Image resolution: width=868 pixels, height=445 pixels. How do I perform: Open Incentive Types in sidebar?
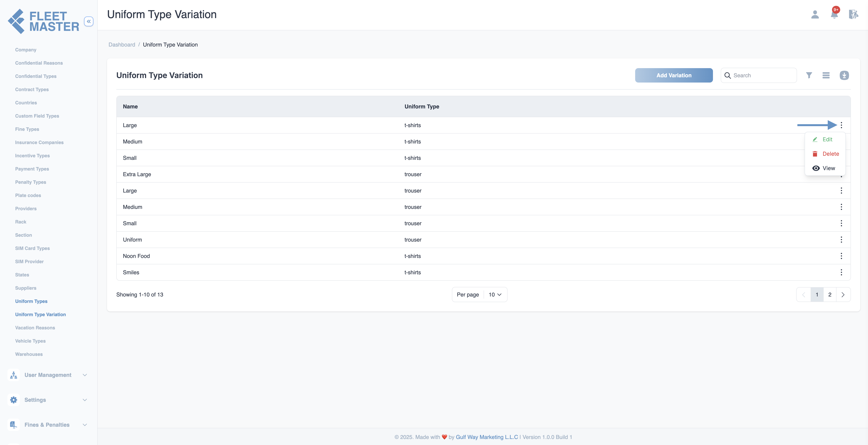coord(32,155)
